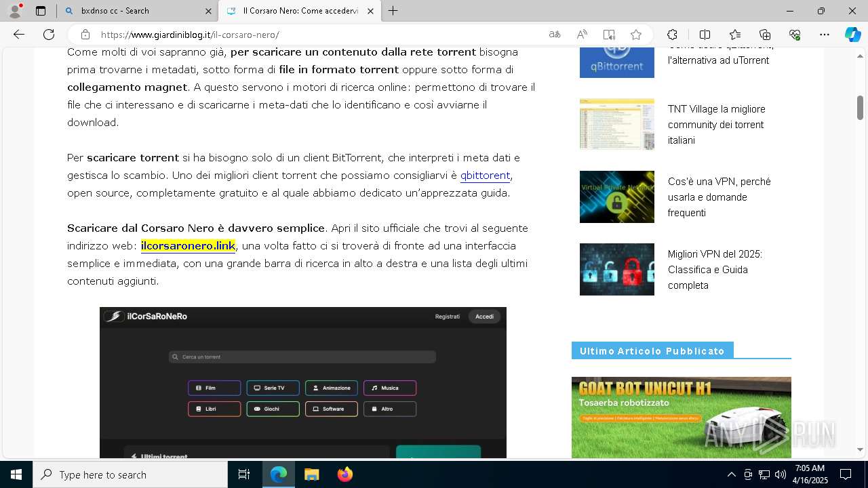Open the highlighted ilcorsaronero.link link
This screenshot has width=868, height=488.
pyautogui.click(x=188, y=245)
